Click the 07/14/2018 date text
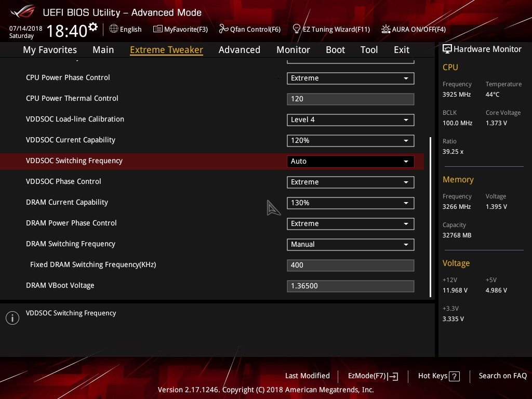Image resolution: width=532 pixels, height=399 pixels. pyautogui.click(x=26, y=29)
